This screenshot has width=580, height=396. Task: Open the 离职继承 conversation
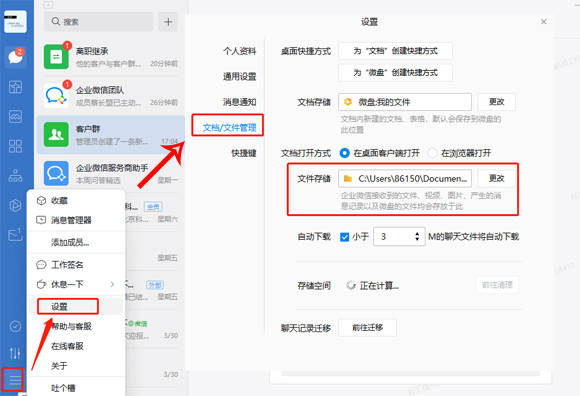point(111,57)
